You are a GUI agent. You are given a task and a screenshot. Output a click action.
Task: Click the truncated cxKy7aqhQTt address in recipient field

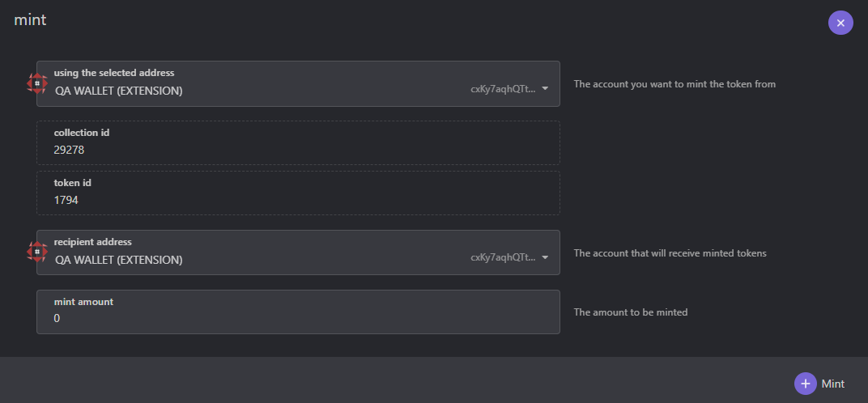[x=503, y=257]
